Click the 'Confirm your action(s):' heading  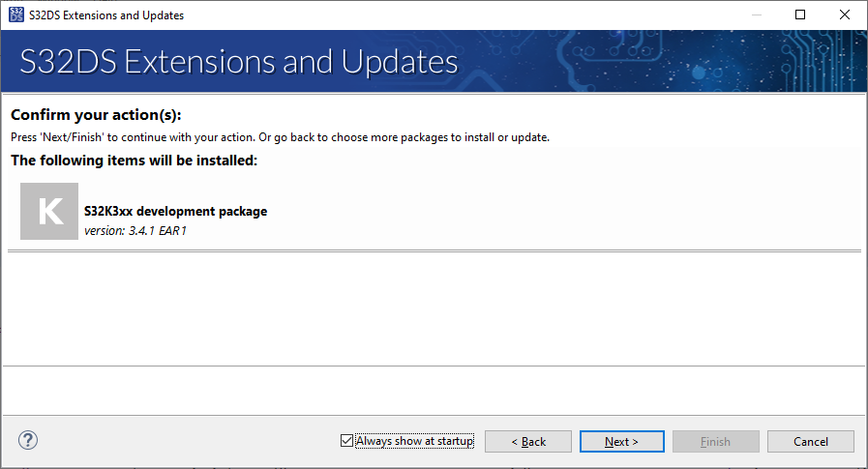[96, 115]
